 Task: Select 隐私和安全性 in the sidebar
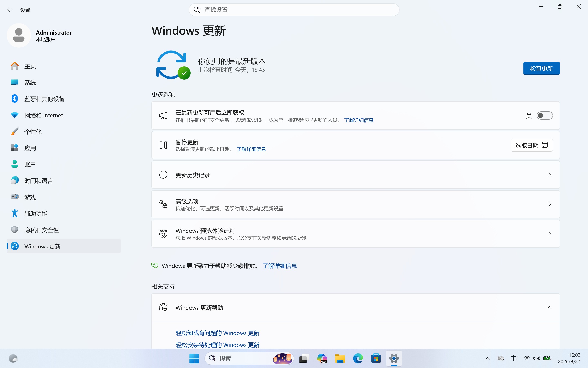click(64, 230)
